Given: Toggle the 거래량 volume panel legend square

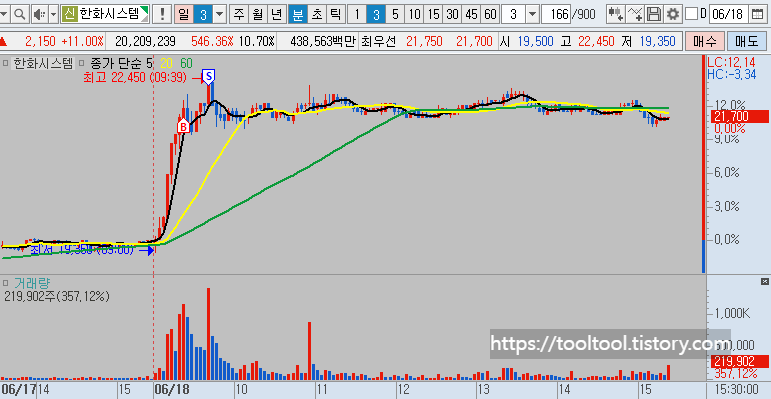Looking at the screenshot, I should [5, 283].
